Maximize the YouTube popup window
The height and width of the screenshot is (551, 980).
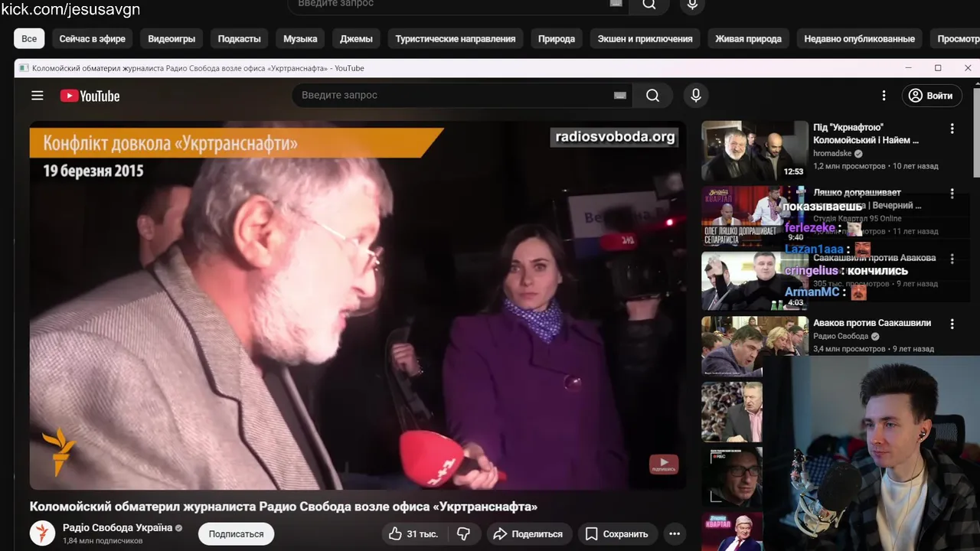(938, 68)
